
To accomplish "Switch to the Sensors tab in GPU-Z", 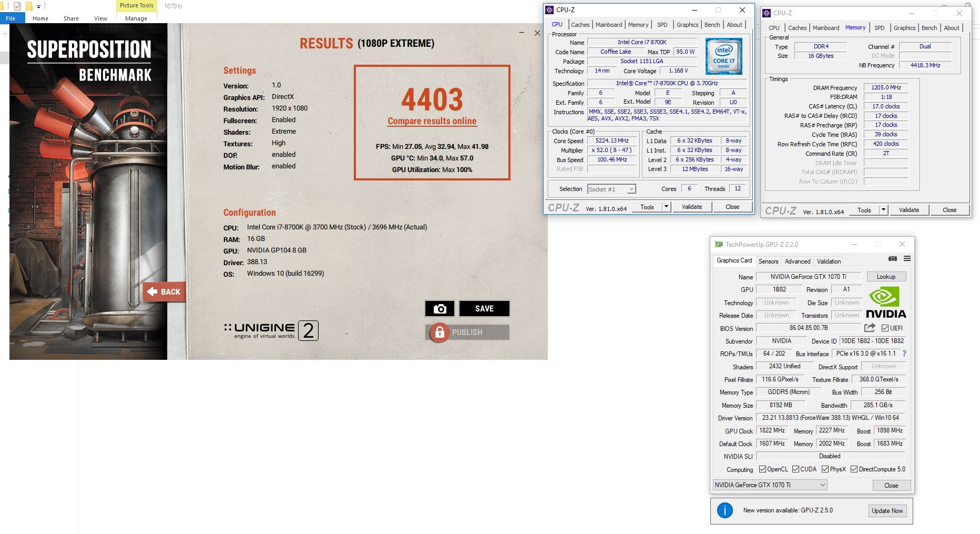I will 768,261.
